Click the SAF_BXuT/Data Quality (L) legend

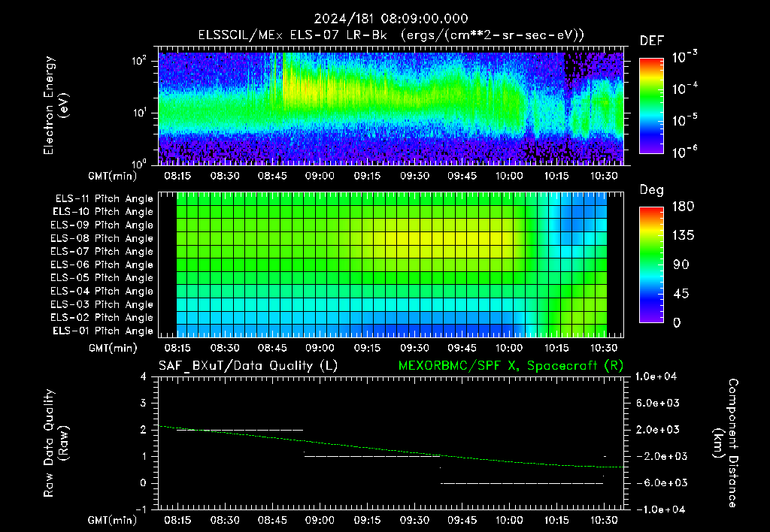248,366
